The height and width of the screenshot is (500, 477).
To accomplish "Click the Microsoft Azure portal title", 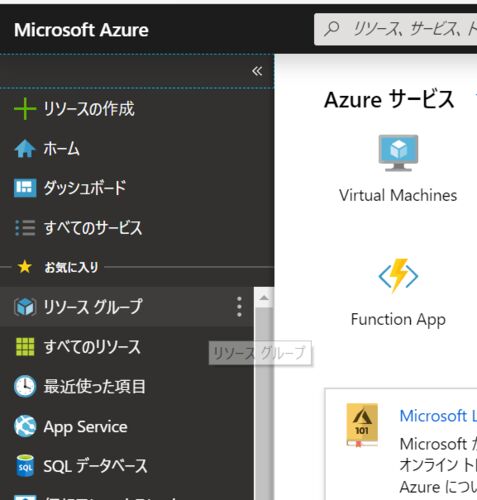I will (81, 30).
